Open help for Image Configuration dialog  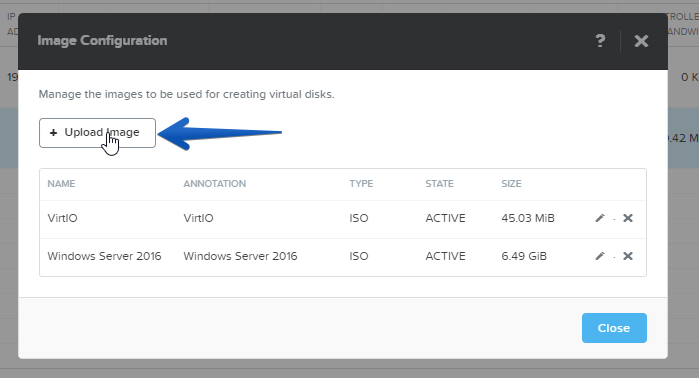click(x=600, y=41)
